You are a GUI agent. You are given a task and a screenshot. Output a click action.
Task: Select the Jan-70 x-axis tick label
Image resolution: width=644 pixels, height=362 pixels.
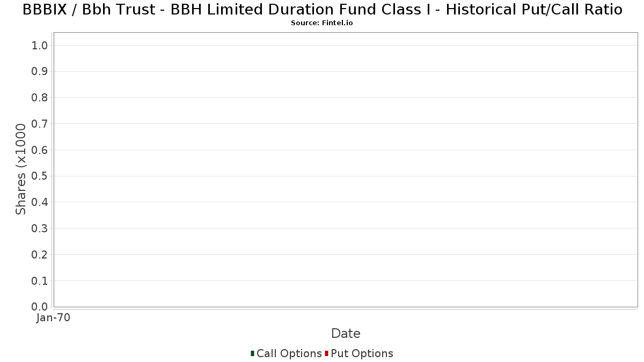pos(54,318)
